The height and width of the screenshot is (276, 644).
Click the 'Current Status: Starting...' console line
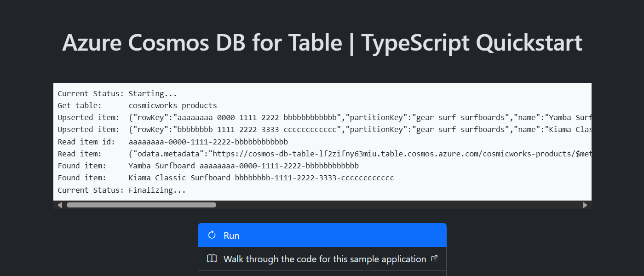117,93
